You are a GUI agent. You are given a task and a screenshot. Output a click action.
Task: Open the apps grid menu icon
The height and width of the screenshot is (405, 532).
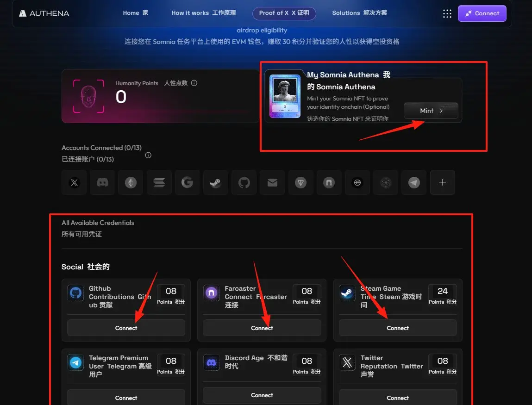[447, 13]
